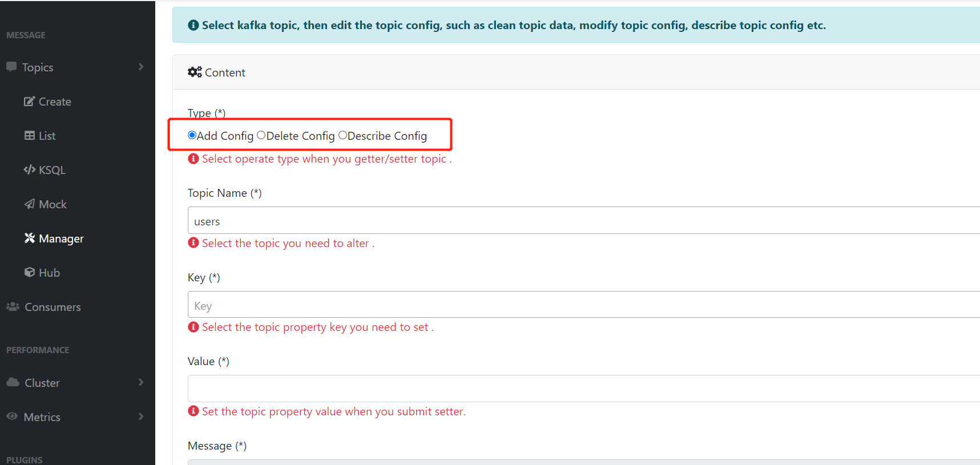Click the Value (*) field label
The height and width of the screenshot is (465, 980).
point(208,361)
